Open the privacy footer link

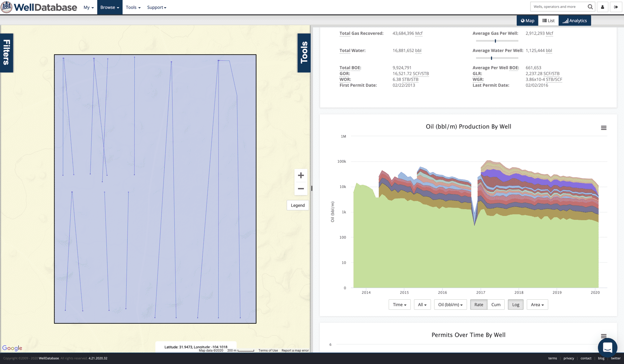coord(569,358)
